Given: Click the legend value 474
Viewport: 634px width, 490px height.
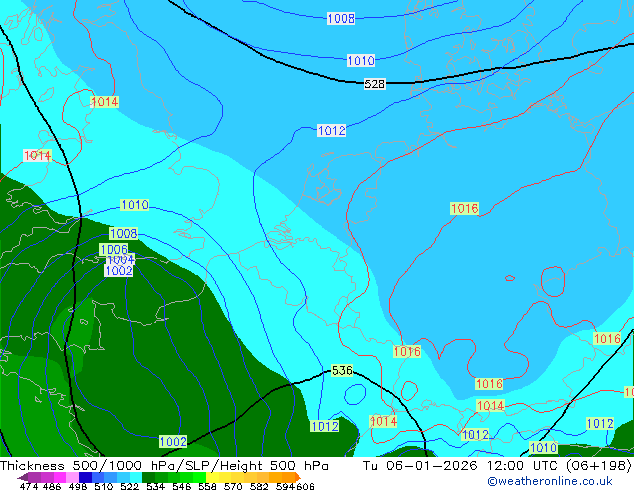Looking at the screenshot, I should pyautogui.click(x=29, y=486).
